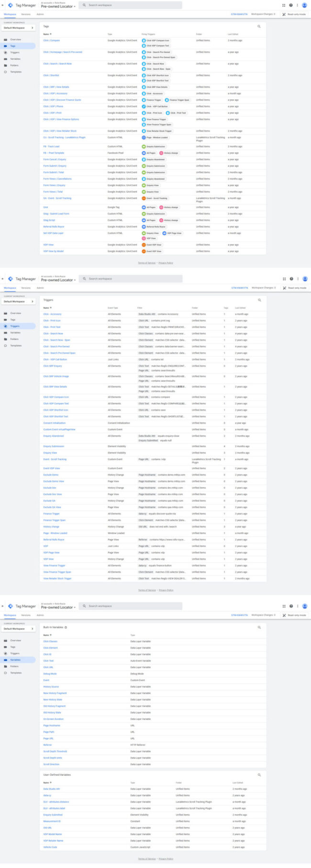Open the 'Exclude QA View' trigger

tap(52, 507)
